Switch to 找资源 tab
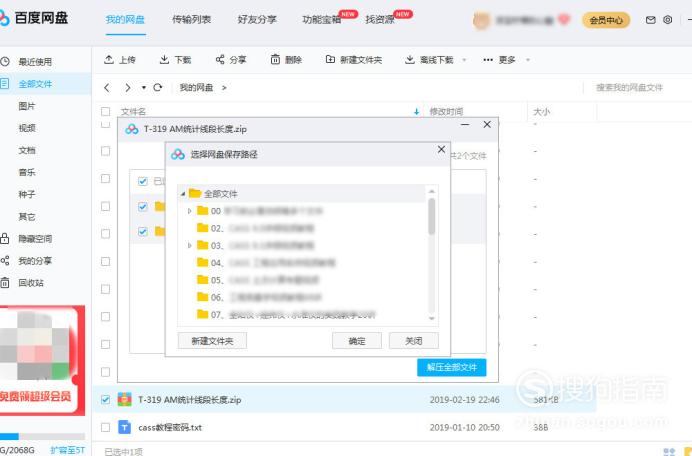The width and height of the screenshot is (692, 456). [x=380, y=19]
